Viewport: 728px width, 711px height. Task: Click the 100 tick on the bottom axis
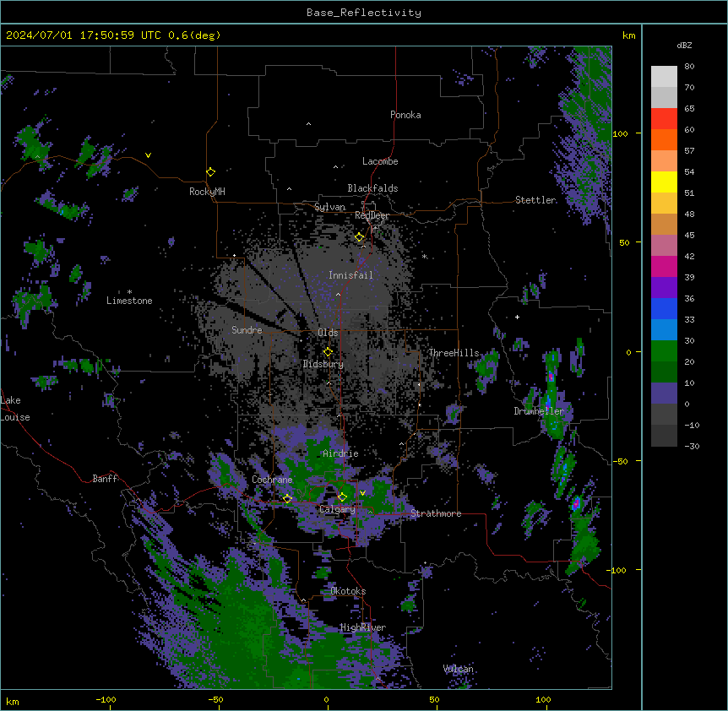tap(543, 700)
